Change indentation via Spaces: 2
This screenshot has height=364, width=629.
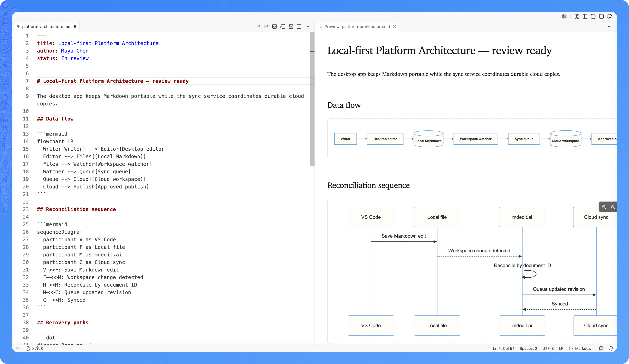(528, 349)
